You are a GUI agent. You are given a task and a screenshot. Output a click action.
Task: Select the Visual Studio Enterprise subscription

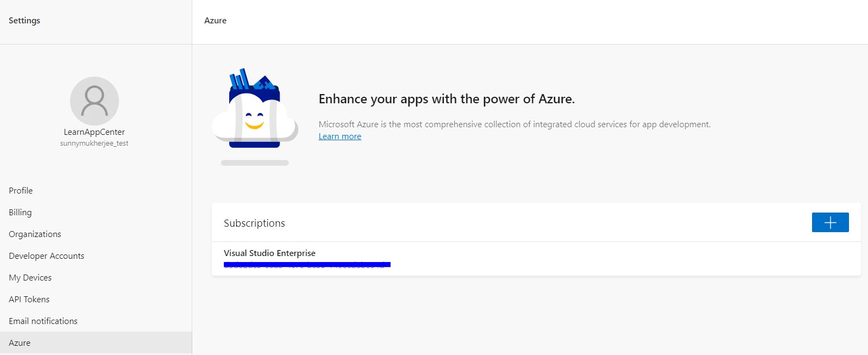coord(269,253)
